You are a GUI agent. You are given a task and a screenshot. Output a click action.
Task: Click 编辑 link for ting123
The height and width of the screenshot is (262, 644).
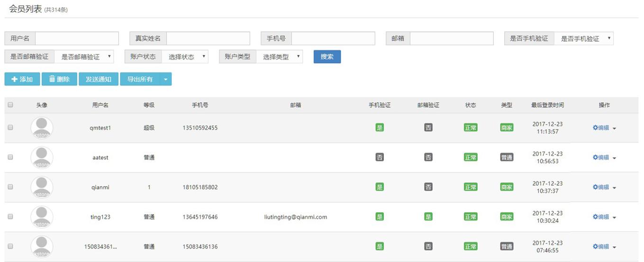coord(601,217)
